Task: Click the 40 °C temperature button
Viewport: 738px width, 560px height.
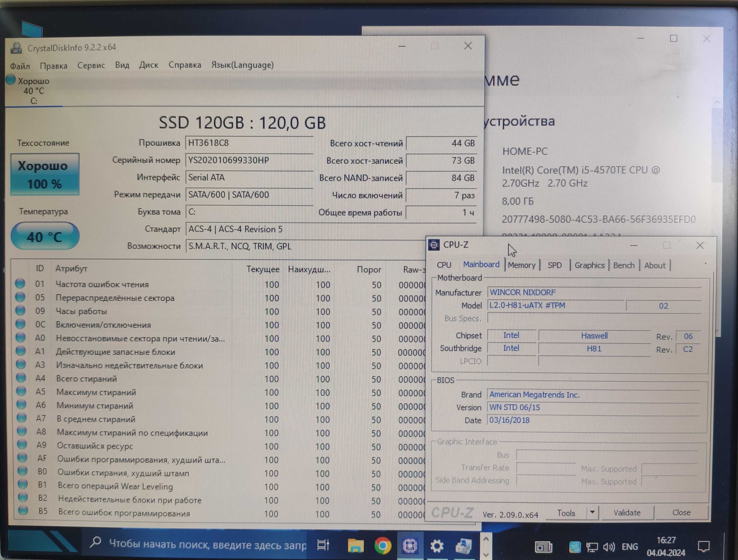Action: tap(45, 236)
